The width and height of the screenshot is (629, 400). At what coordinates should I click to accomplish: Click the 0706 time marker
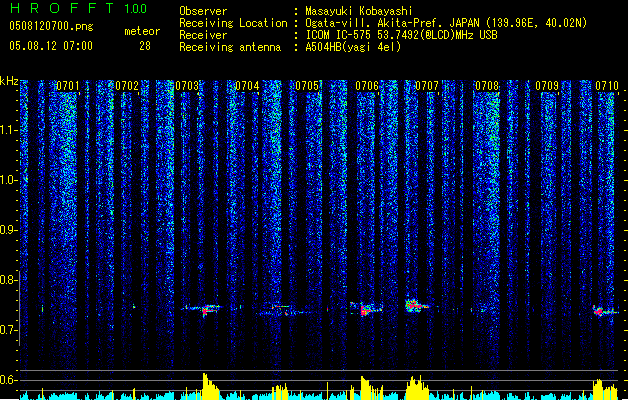[x=367, y=86]
